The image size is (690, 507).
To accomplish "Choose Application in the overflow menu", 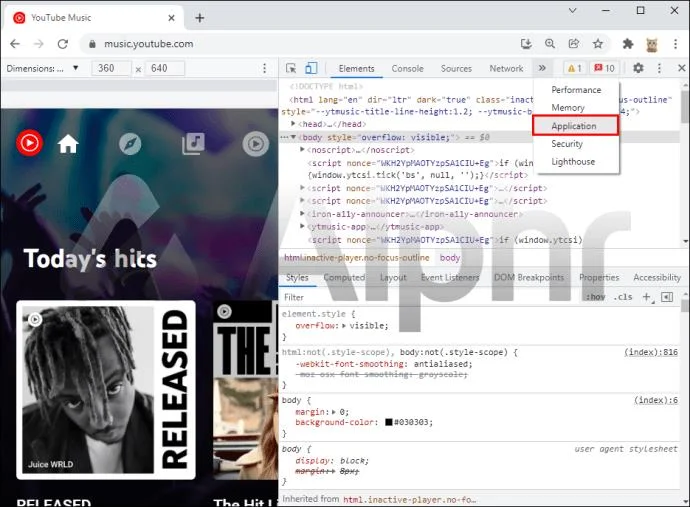I will coord(576,126).
